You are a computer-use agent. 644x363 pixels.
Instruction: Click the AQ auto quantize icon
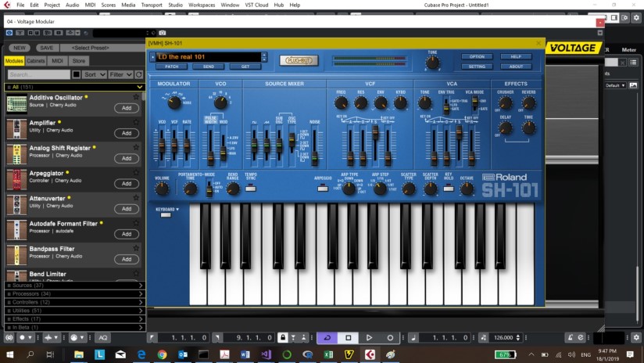102,337
